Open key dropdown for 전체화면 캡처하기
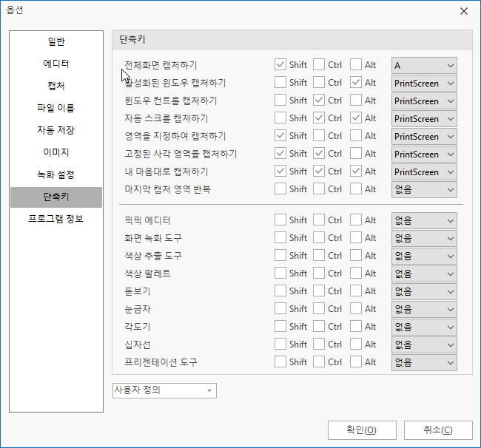 pyautogui.click(x=424, y=66)
